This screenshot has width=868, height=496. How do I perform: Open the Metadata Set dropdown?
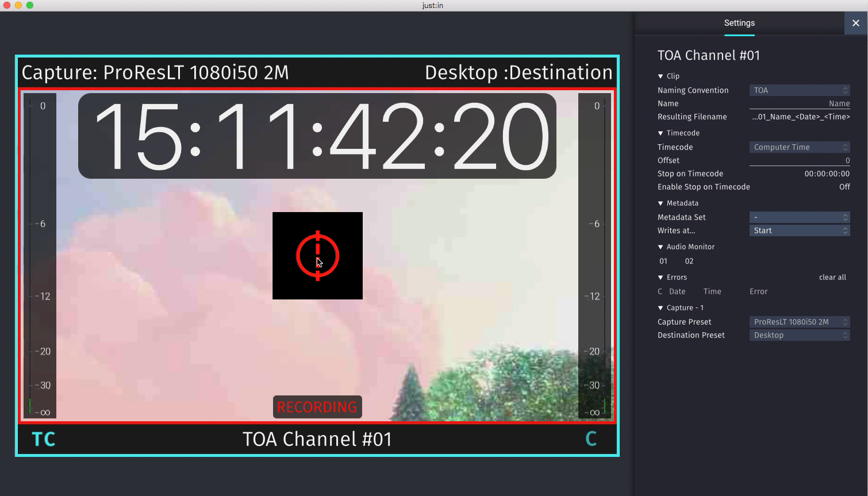click(x=800, y=217)
